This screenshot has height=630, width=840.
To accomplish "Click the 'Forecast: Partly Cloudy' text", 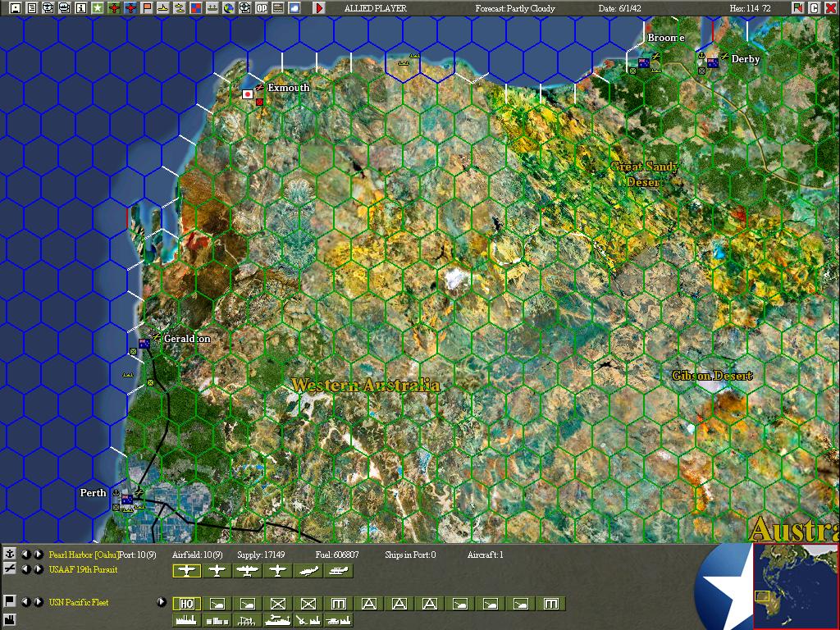I will click(515, 8).
